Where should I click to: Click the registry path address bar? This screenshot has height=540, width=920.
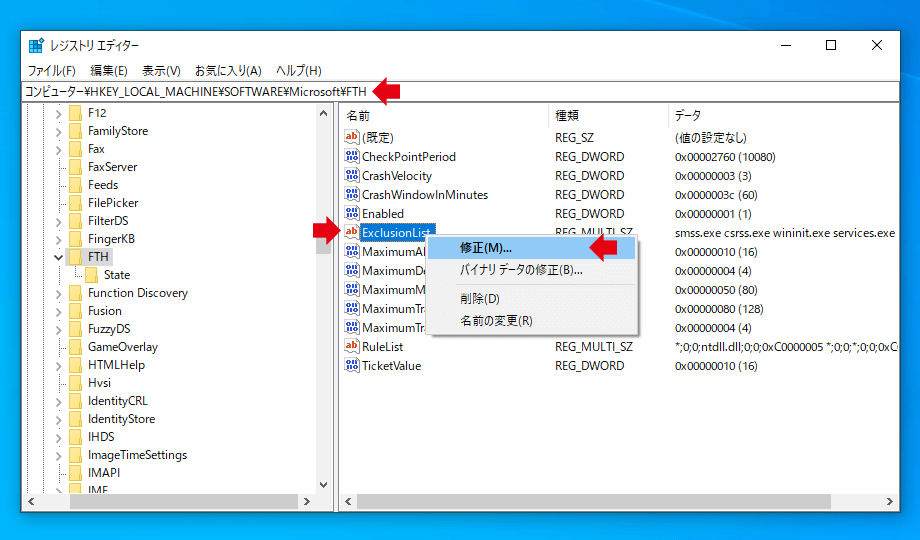pos(461,92)
